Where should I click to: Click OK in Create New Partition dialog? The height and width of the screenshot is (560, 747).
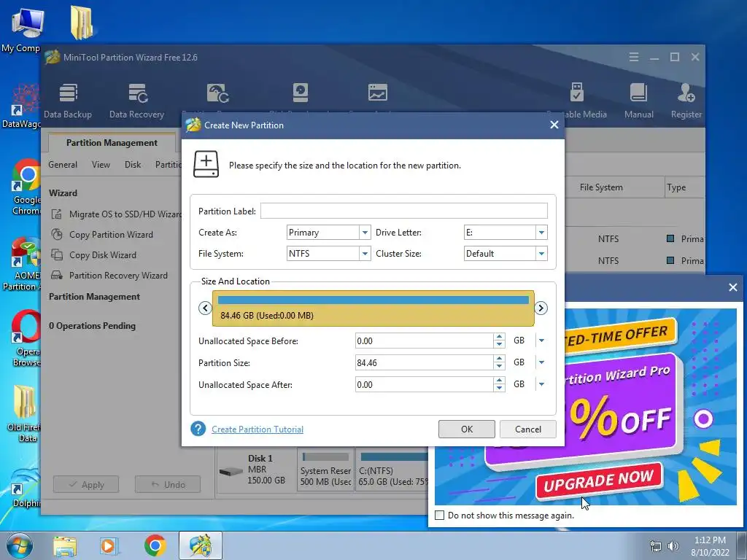(467, 429)
